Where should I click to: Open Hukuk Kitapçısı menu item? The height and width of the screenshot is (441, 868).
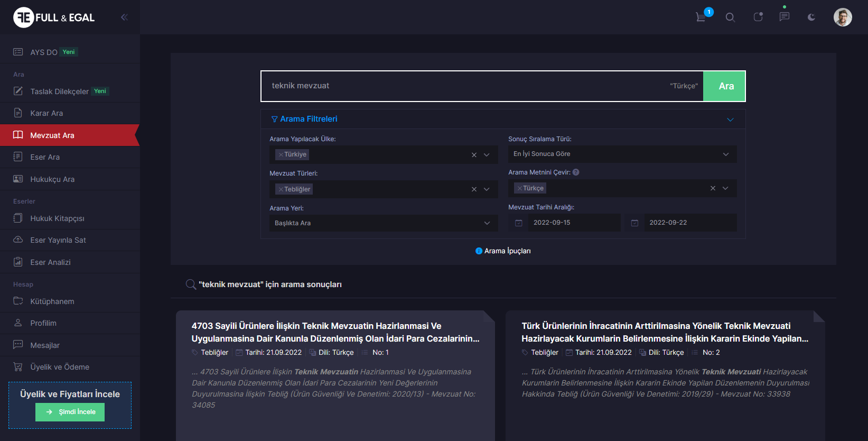click(x=57, y=218)
